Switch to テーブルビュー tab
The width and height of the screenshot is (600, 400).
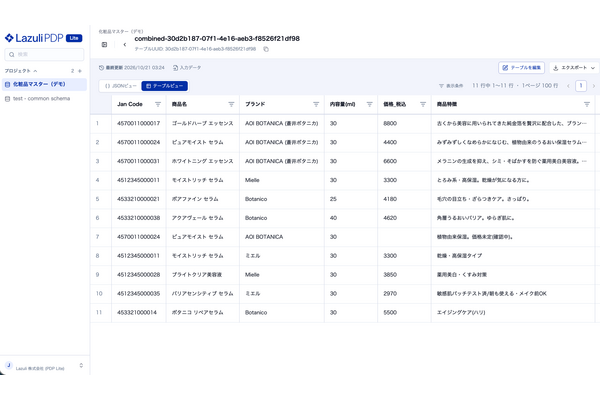[x=165, y=86]
